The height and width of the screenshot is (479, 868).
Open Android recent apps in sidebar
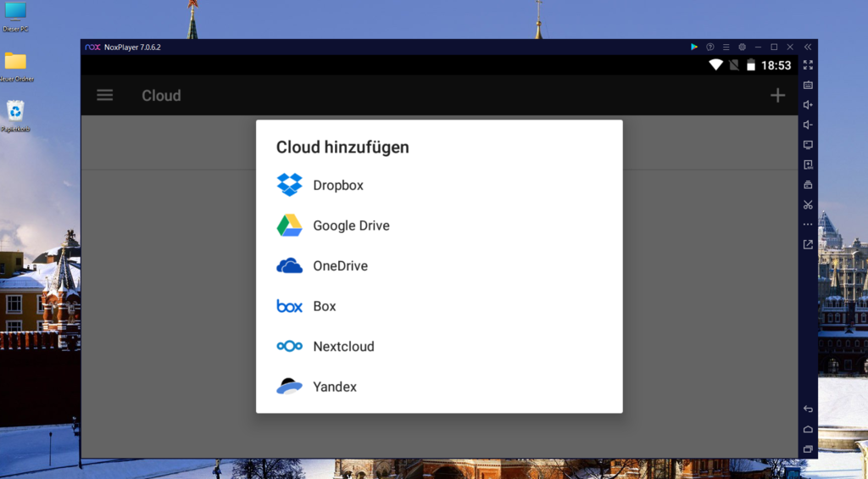coord(808,449)
